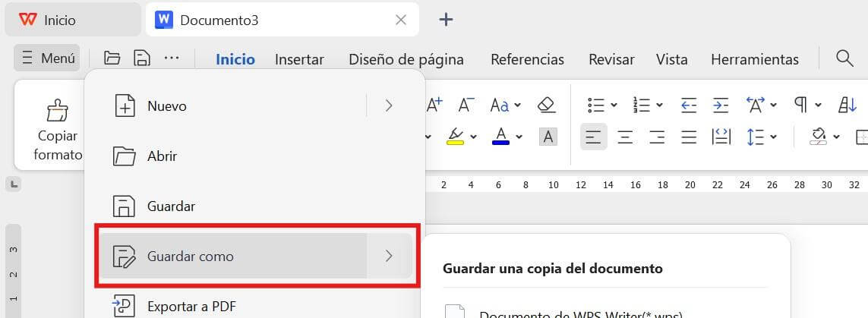Image resolution: width=868 pixels, height=318 pixels.
Task: Decrease indent of the paragraph
Action: 689,105
